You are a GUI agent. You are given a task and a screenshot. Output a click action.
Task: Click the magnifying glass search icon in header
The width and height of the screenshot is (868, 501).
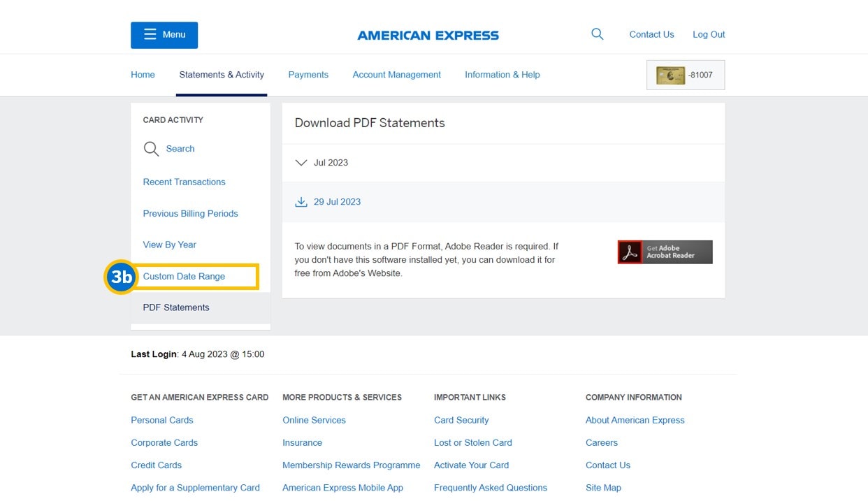pyautogui.click(x=597, y=34)
